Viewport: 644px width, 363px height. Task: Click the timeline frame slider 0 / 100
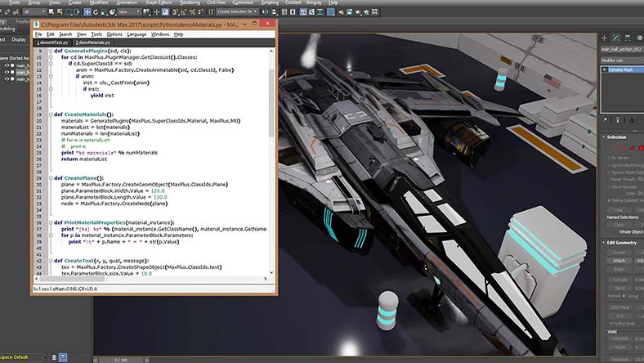point(121,359)
